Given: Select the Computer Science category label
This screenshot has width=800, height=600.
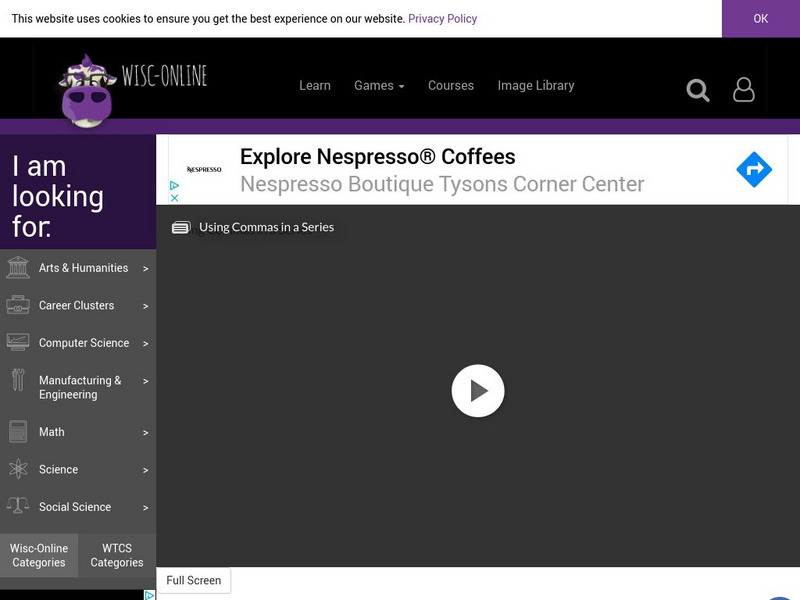Looking at the screenshot, I should click(84, 343).
